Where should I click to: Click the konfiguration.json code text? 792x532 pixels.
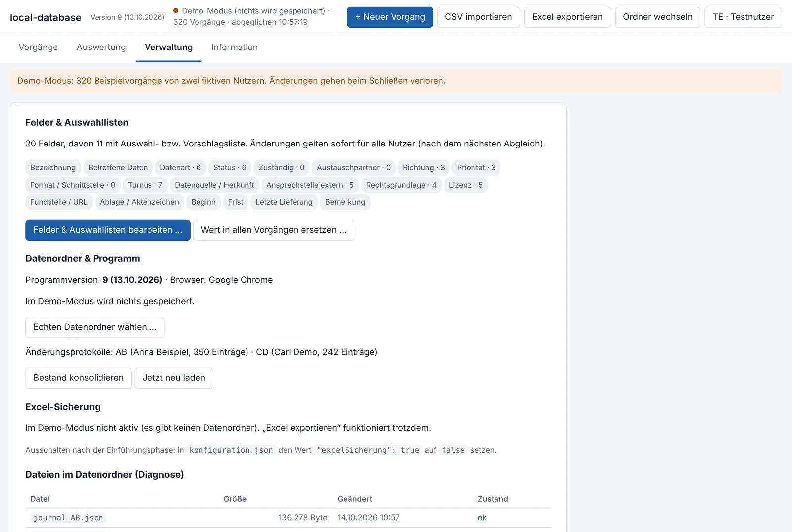pyautogui.click(x=231, y=450)
